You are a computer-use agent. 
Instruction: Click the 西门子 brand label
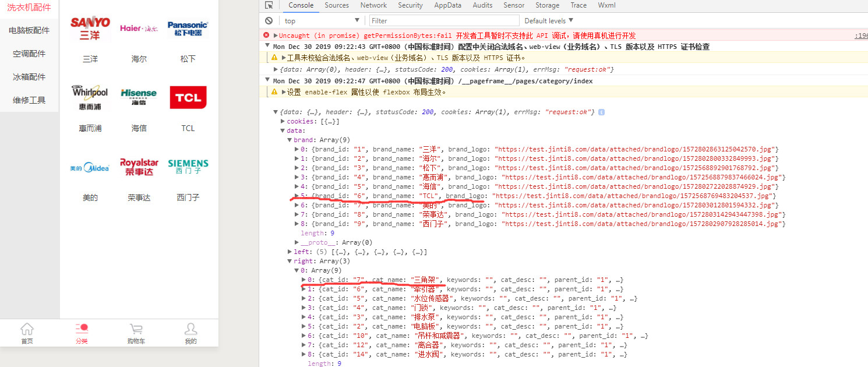click(188, 197)
